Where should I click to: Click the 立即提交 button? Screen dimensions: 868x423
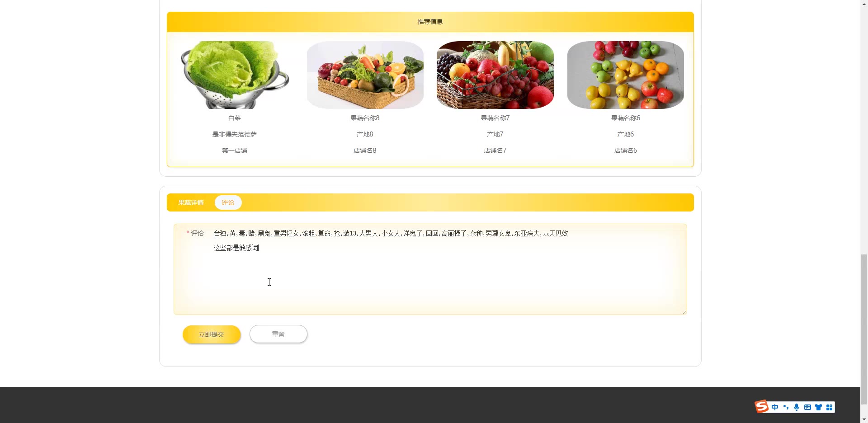point(212,334)
